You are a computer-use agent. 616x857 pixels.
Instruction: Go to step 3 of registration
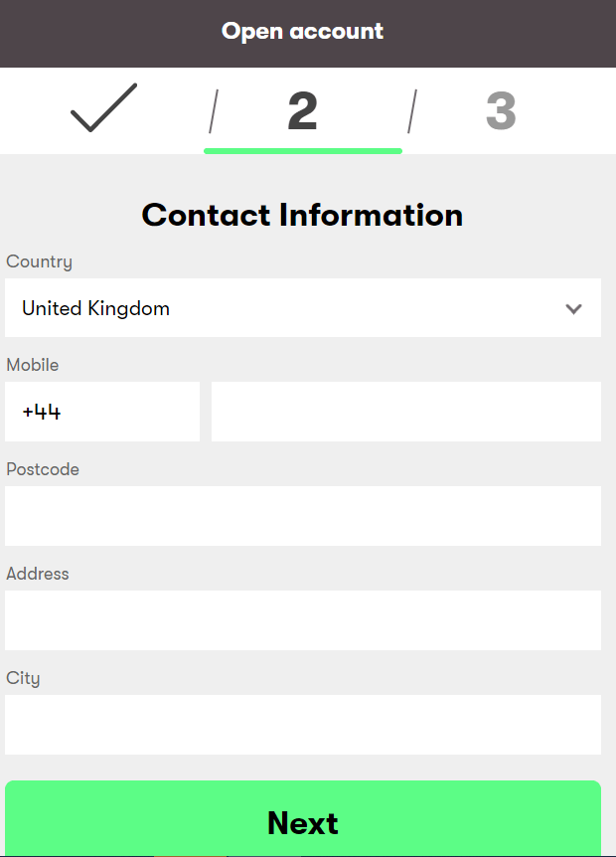point(501,111)
